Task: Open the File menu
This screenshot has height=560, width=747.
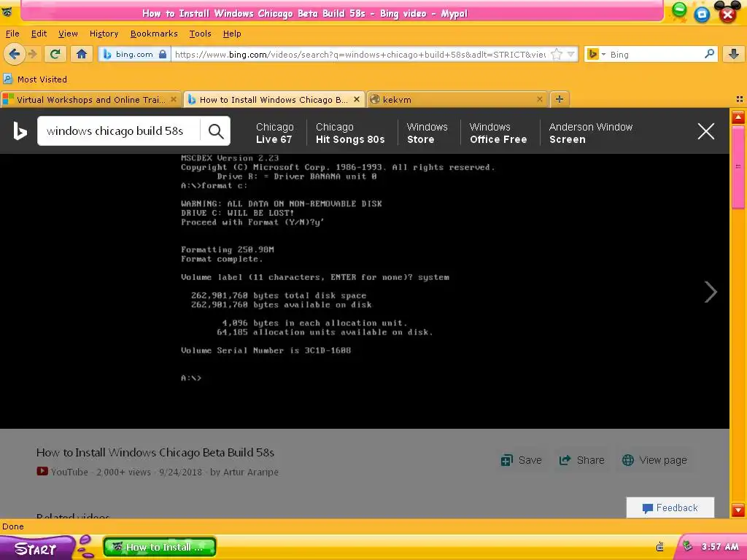Action: [12, 34]
